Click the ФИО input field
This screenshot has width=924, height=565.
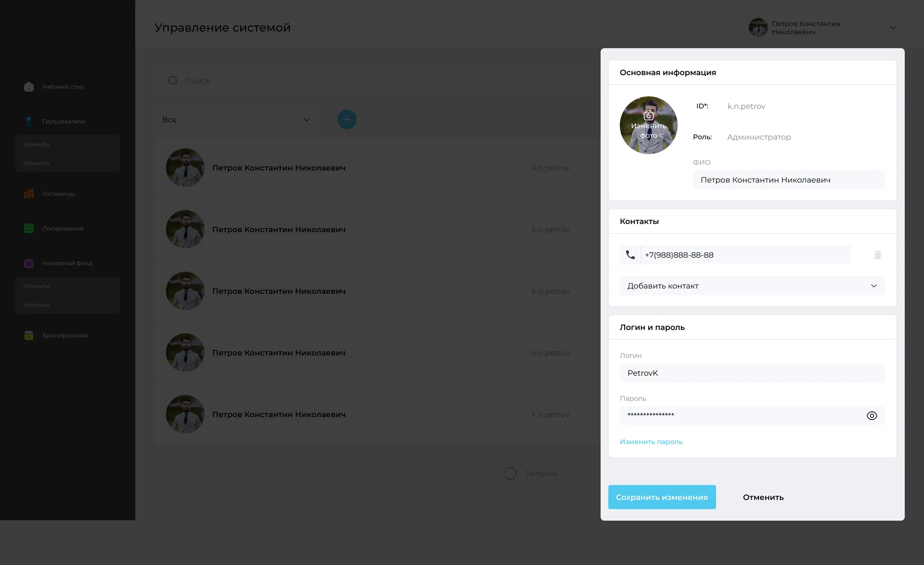click(x=789, y=180)
